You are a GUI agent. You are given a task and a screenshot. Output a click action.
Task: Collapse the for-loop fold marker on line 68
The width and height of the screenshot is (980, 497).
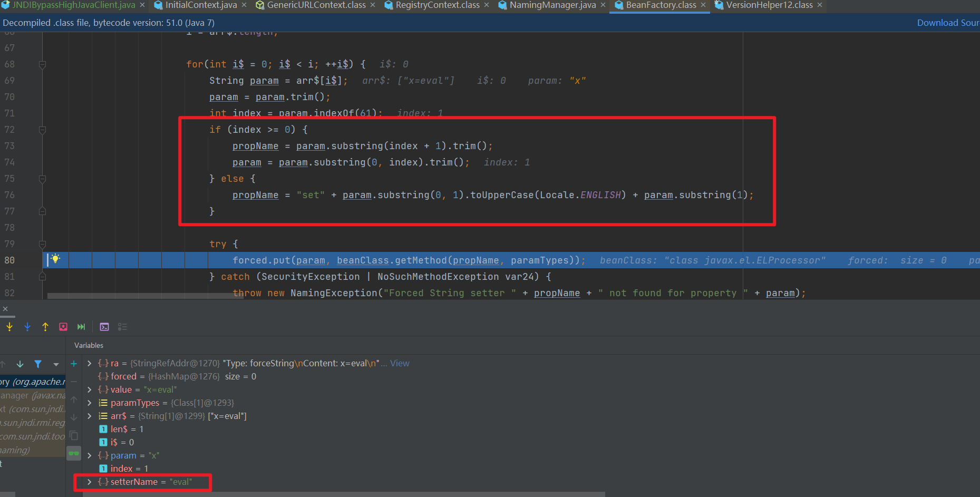[43, 64]
